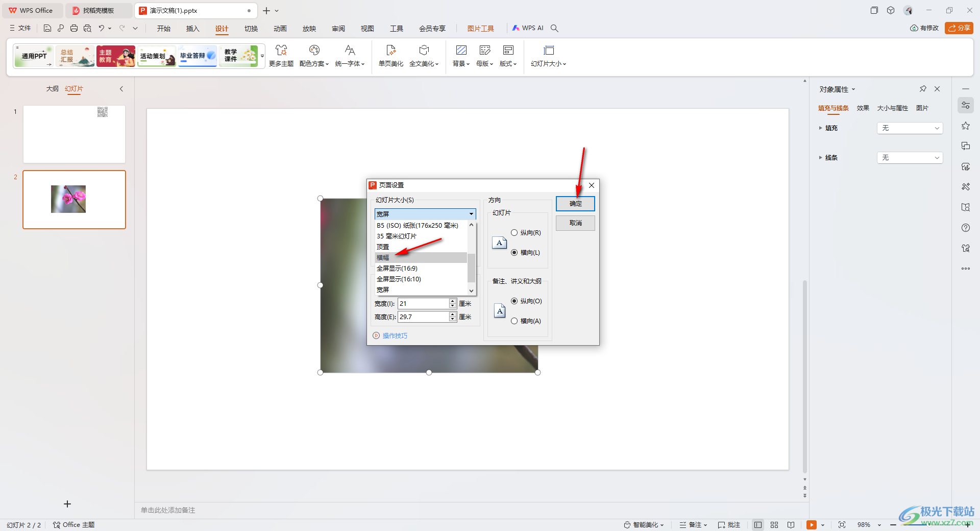The width and height of the screenshot is (980, 531).
Task: Open 操作技巧 link in dialog
Action: click(x=395, y=336)
